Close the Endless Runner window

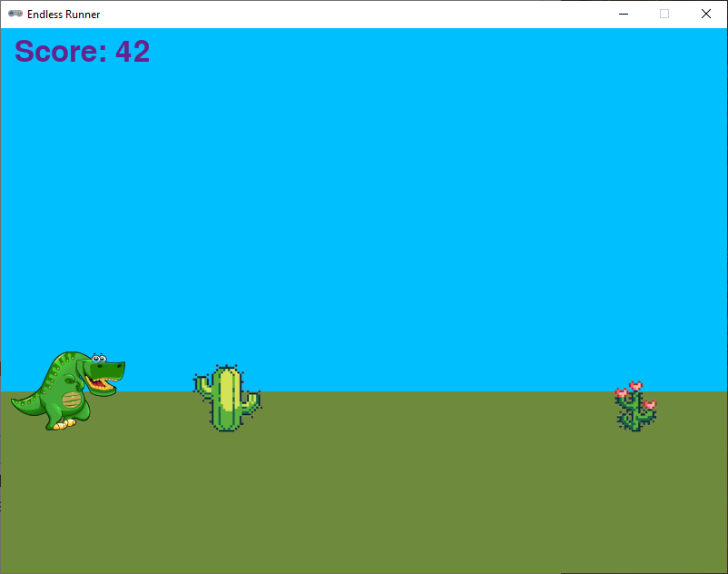click(705, 14)
